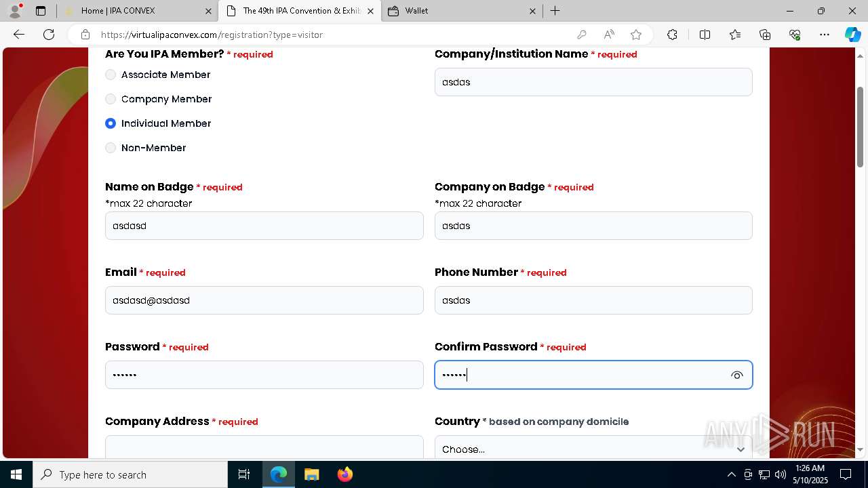The width and height of the screenshot is (868, 488).
Task: Select Company Member radio option
Action: [x=111, y=99]
